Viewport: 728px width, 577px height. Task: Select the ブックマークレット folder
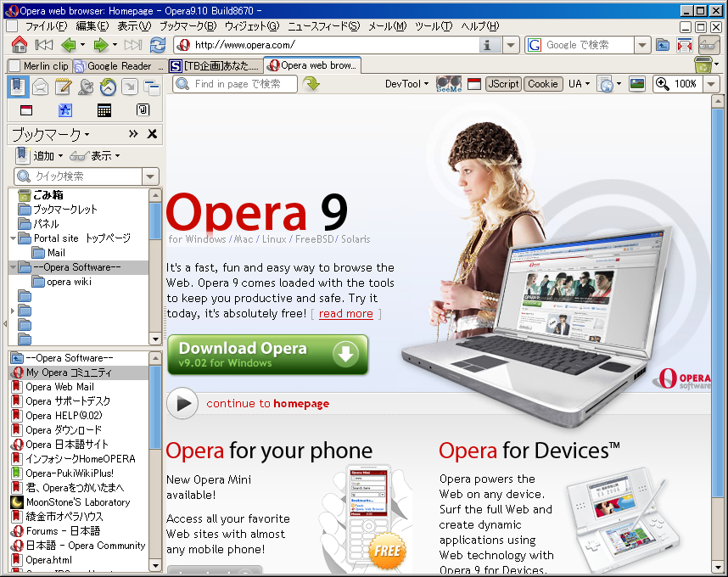pos(65,210)
